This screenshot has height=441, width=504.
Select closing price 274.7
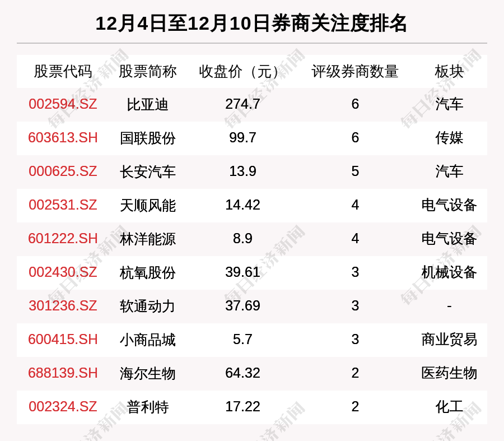click(242, 104)
